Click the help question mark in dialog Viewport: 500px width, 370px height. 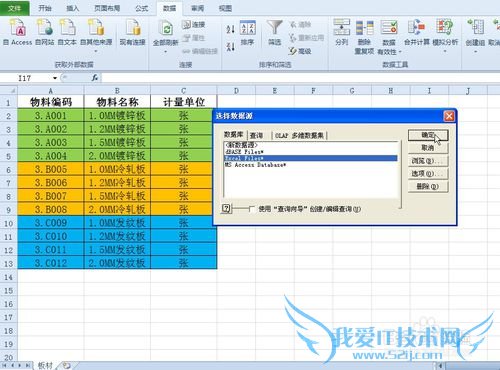(x=226, y=209)
